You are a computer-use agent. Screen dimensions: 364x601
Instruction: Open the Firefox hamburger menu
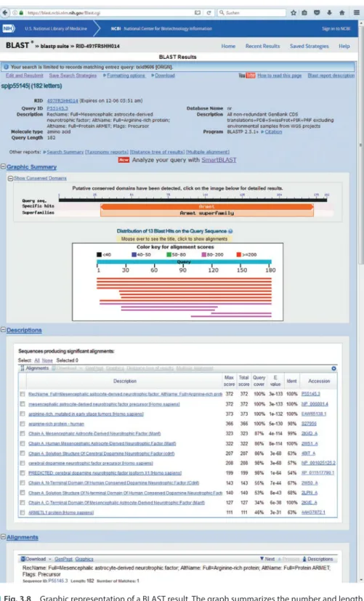357,12
